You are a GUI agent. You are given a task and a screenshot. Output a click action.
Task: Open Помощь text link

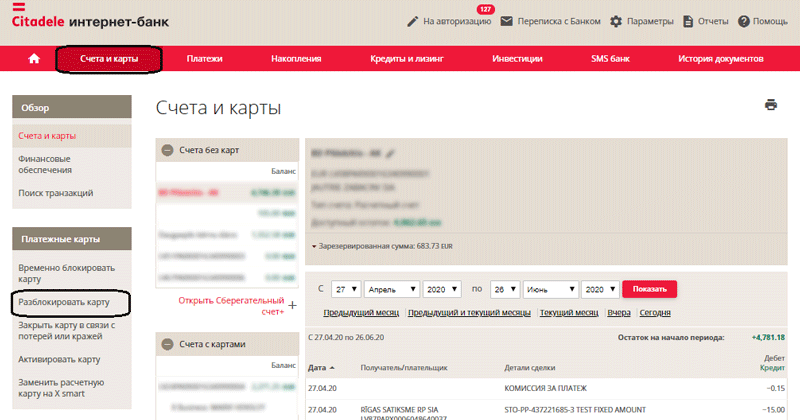(770, 21)
